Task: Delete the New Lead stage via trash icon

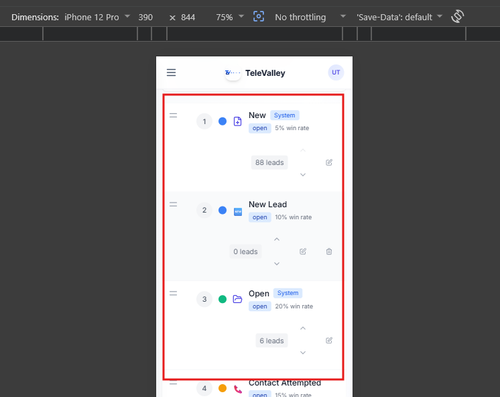Action: (x=329, y=251)
